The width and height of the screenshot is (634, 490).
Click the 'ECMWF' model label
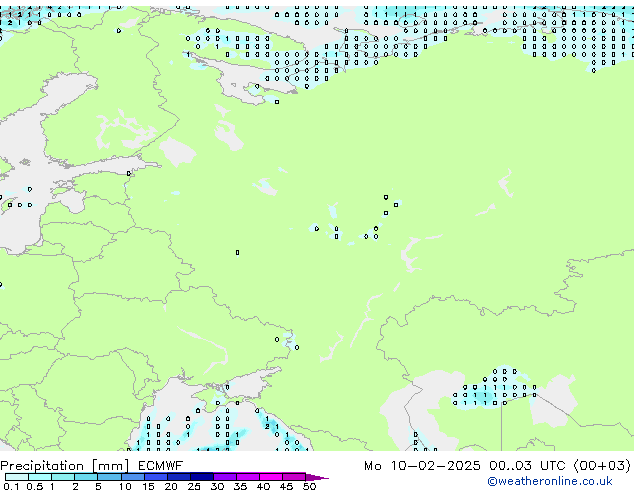(x=161, y=466)
